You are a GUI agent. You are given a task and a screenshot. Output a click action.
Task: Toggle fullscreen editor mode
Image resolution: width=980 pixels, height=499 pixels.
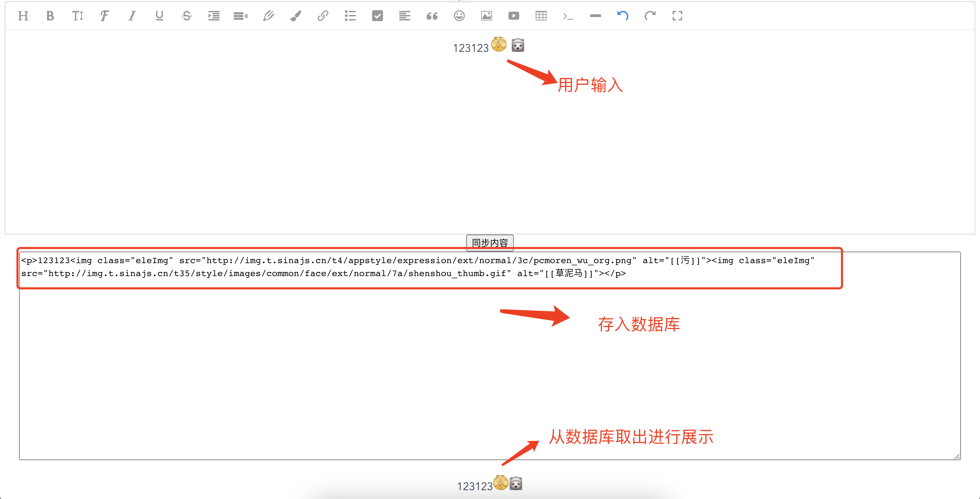coord(677,16)
